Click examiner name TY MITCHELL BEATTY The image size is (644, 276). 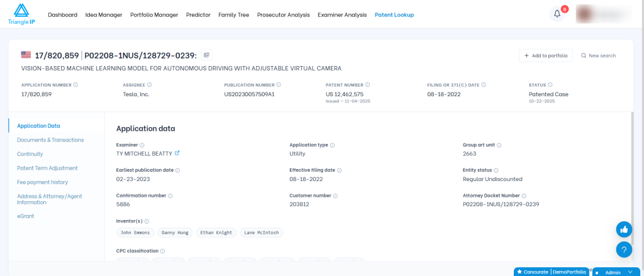tap(144, 153)
